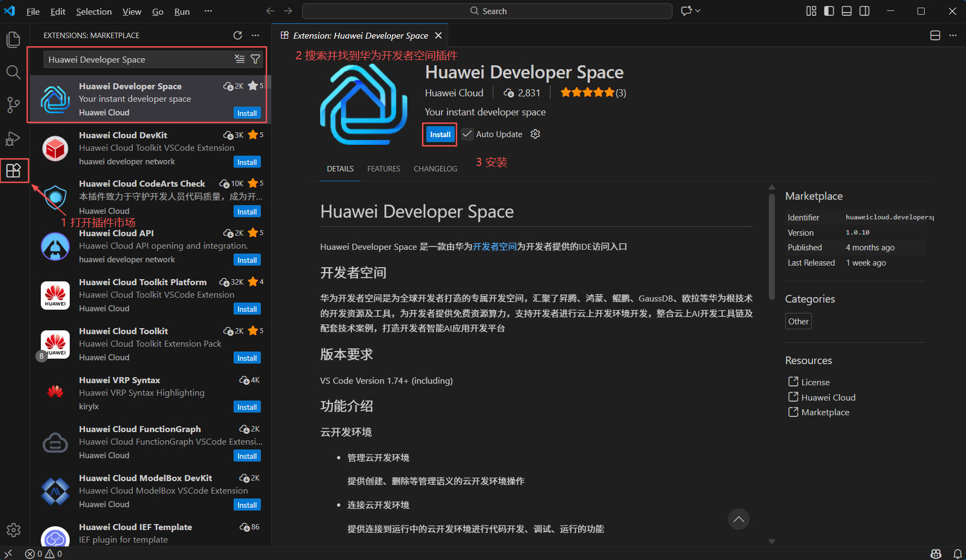Select the Other category tag
966x560 pixels.
[798, 321]
